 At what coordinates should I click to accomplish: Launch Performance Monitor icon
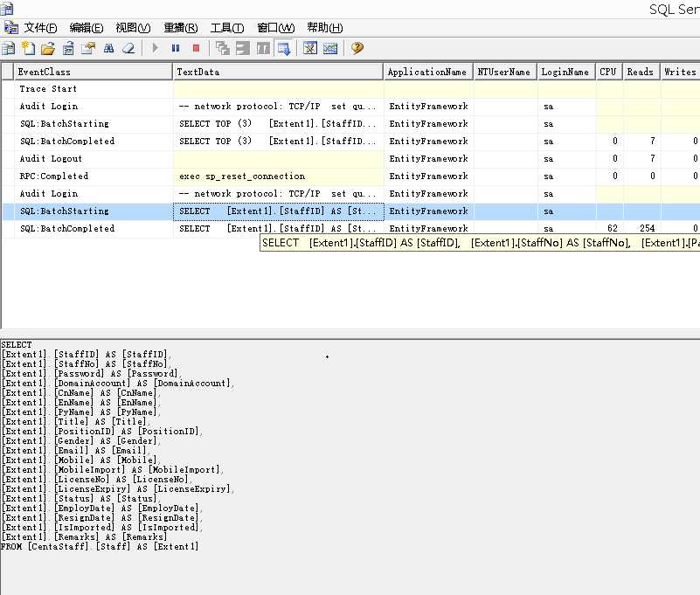click(330, 48)
